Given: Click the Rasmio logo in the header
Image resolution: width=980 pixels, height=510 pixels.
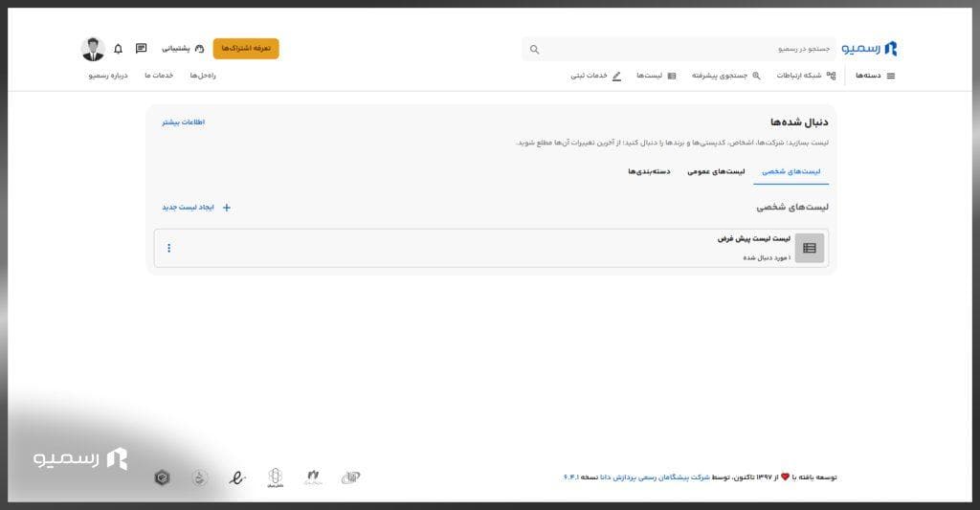Looking at the screenshot, I should (x=869, y=49).
